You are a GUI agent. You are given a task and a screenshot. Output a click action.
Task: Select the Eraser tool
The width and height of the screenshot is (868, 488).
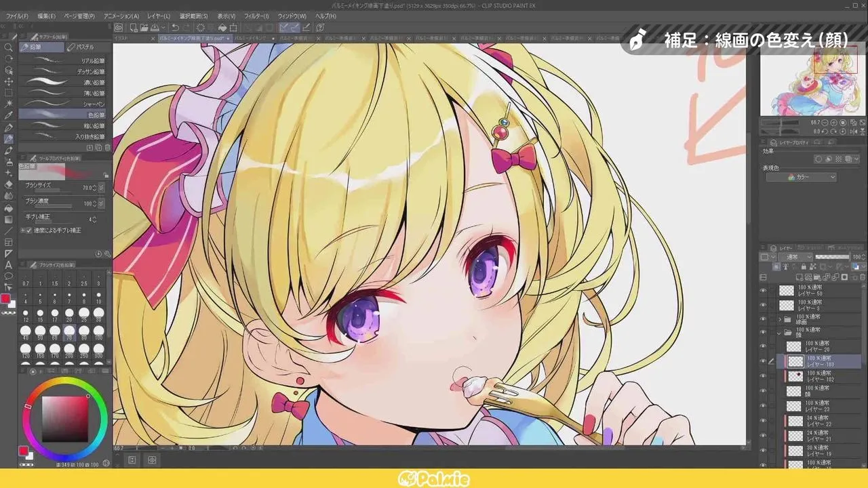(x=8, y=184)
